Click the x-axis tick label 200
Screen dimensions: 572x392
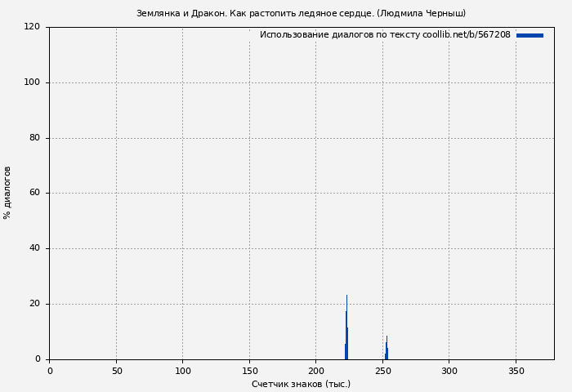315,371
